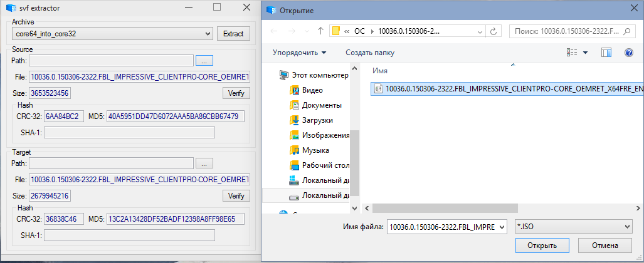Screen dimensions: 644x263
Task: Verify the Source file
Action: pyautogui.click(x=236, y=93)
